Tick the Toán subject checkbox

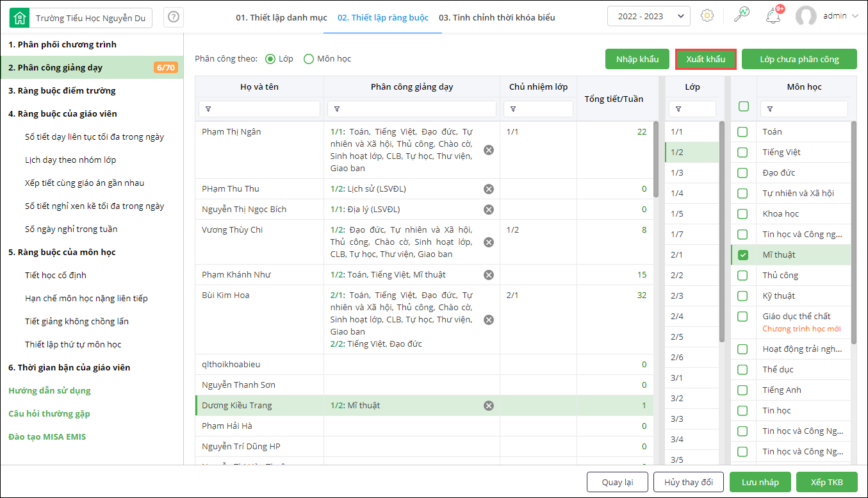tap(742, 132)
